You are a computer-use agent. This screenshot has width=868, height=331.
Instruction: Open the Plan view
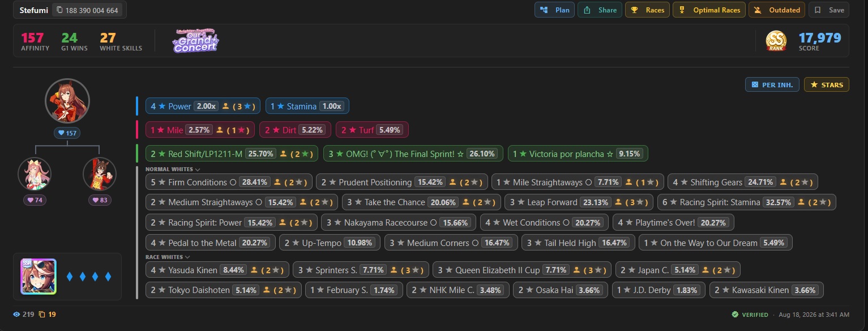[555, 10]
